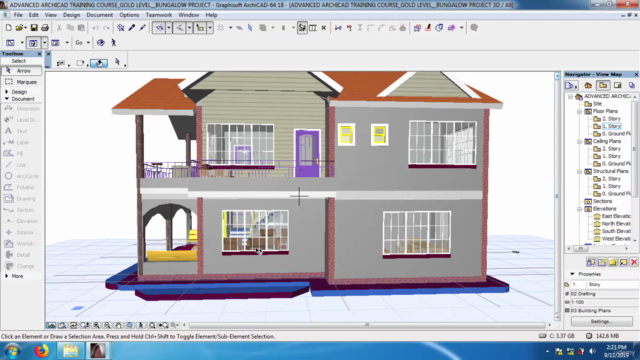Click the Undo arrow icon
This screenshot has width=640, height=360.
coord(95,28)
